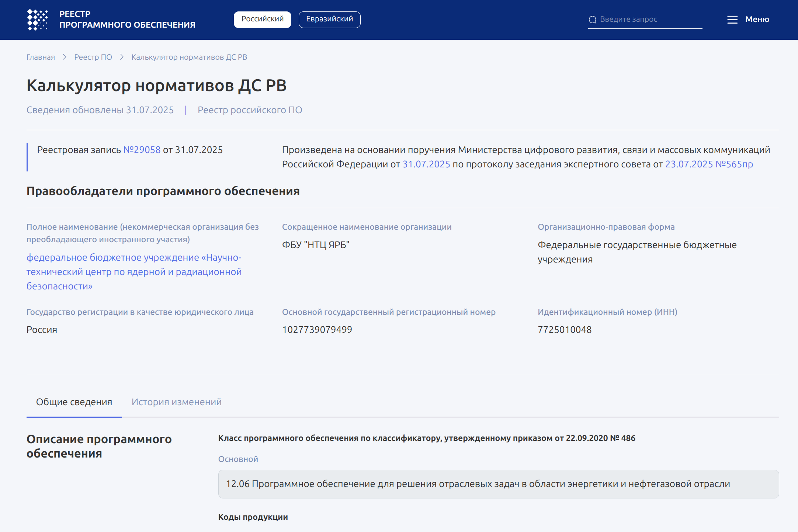Switch to the Евразийский registry

[329, 19]
